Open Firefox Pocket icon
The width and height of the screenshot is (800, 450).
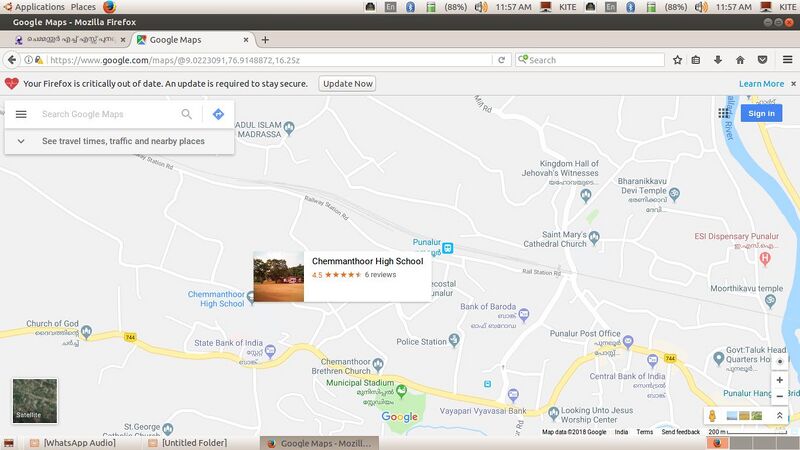pos(763,60)
